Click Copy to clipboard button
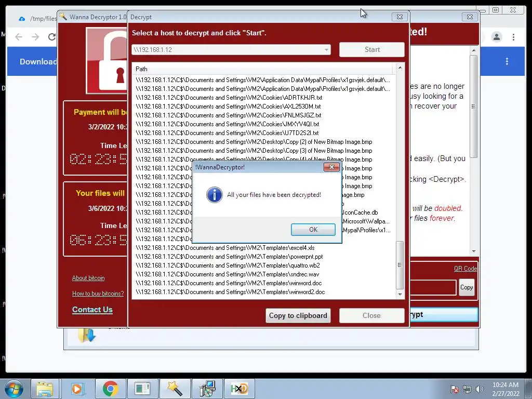The image size is (532, 399). [298, 315]
